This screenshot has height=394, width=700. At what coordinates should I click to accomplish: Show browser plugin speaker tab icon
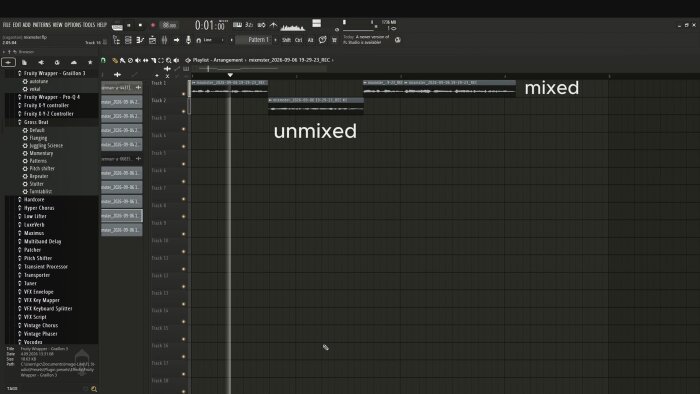pyautogui.click(x=41, y=62)
